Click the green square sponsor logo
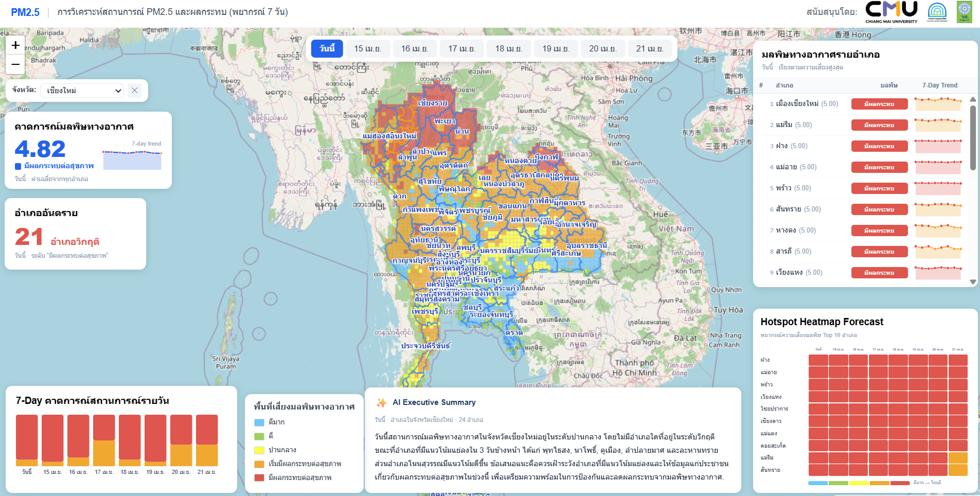The image size is (980, 496). click(964, 12)
